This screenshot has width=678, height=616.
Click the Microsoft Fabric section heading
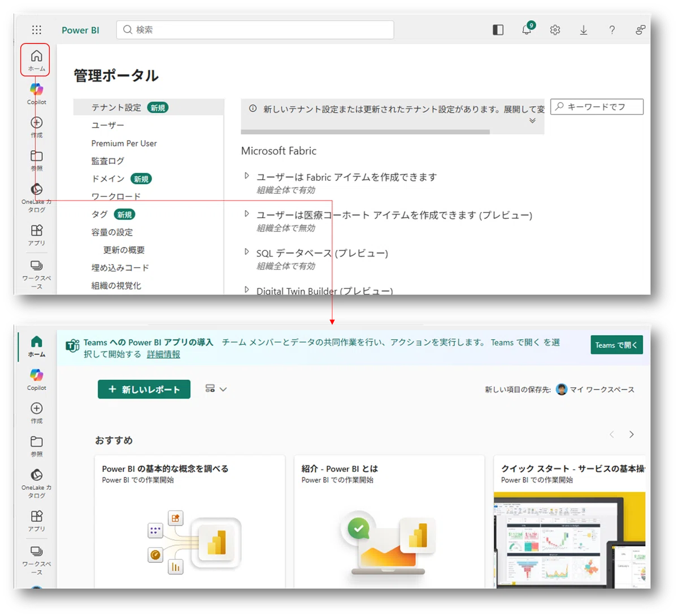pos(279,151)
